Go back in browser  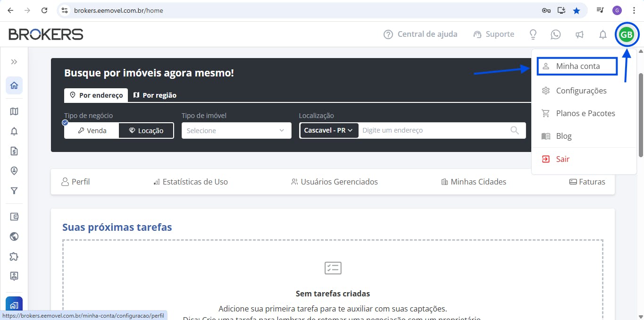pyautogui.click(x=10, y=10)
